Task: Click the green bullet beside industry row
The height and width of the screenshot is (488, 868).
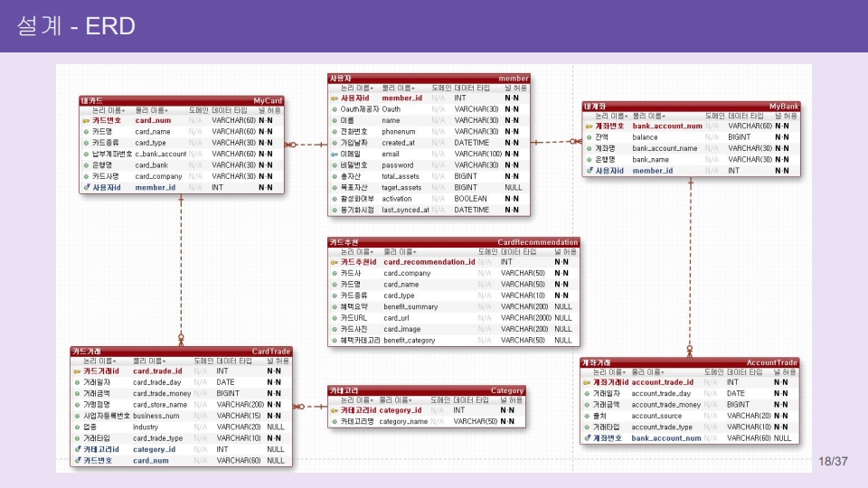Action: pos(77,427)
